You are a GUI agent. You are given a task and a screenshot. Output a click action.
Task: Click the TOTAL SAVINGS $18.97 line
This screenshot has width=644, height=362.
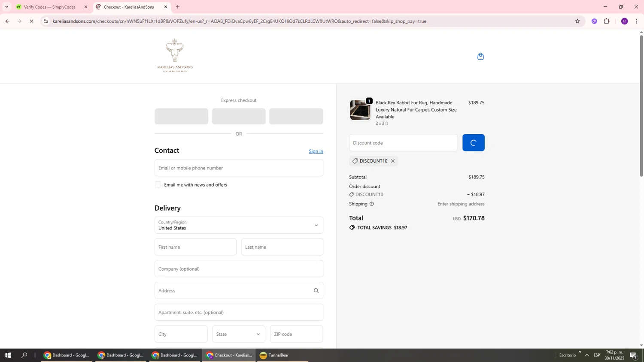coord(378,228)
